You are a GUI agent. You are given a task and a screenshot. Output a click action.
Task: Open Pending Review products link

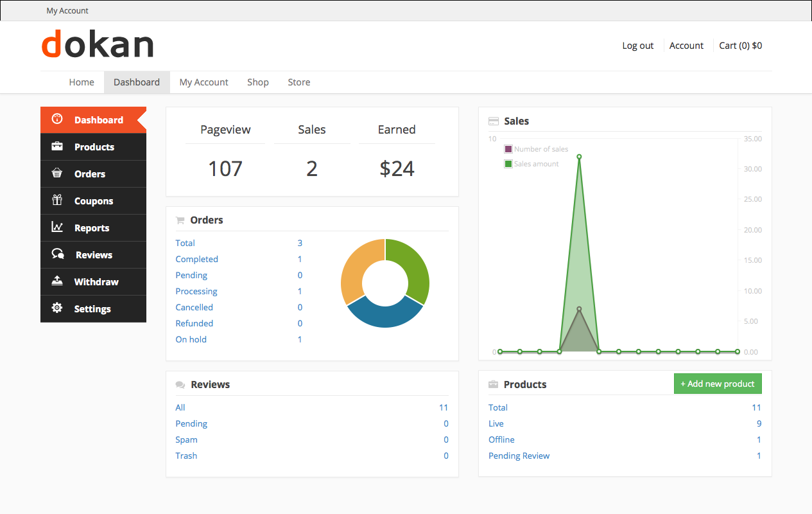point(519,456)
